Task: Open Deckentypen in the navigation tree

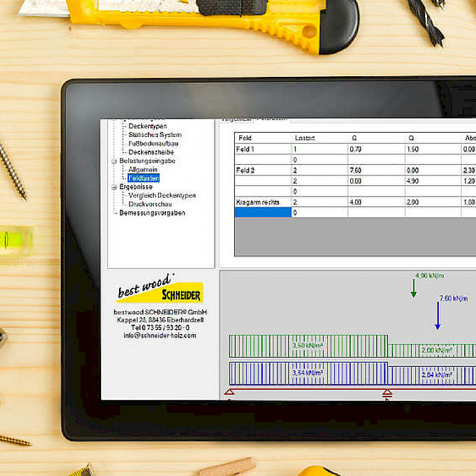Action: pos(148,126)
